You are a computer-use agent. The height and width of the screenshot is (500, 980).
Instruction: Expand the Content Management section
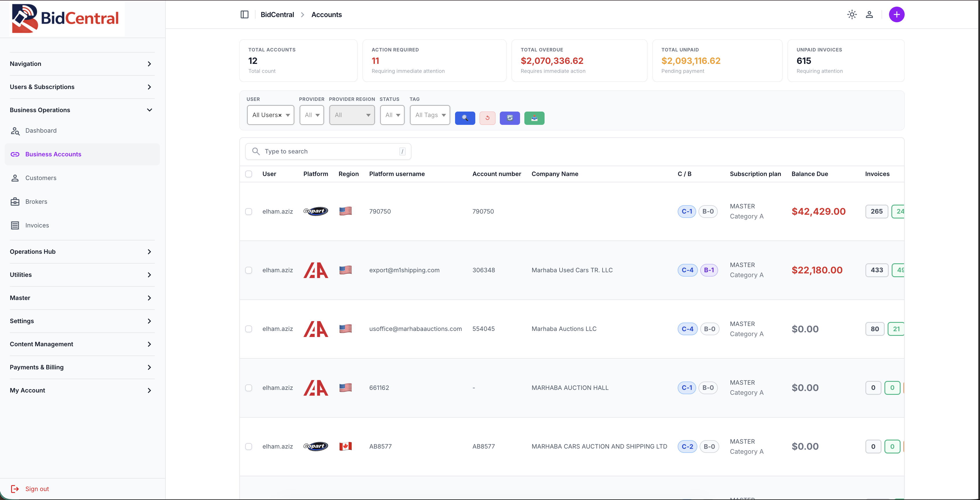point(82,344)
